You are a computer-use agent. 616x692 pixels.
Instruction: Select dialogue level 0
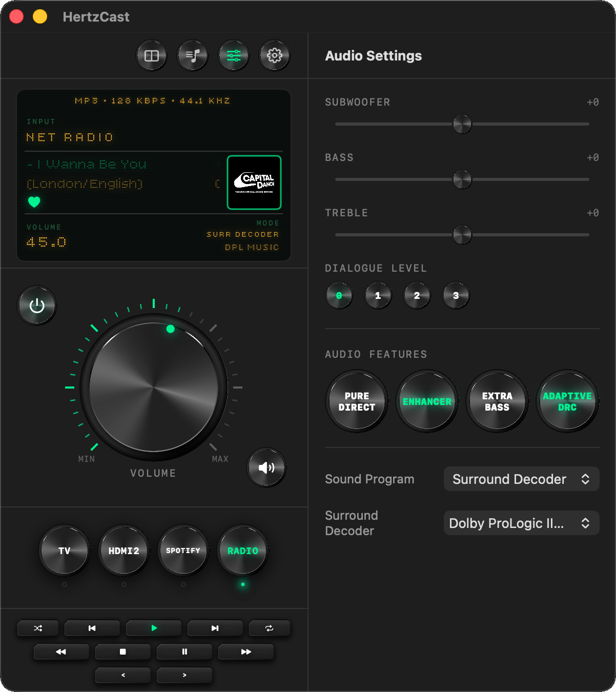[339, 295]
